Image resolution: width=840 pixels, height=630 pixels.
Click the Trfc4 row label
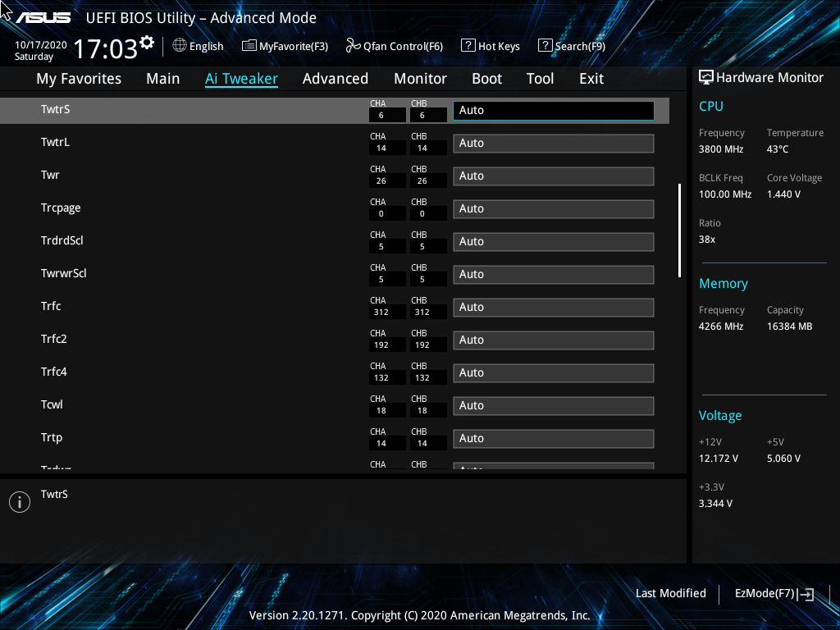pyautogui.click(x=53, y=372)
